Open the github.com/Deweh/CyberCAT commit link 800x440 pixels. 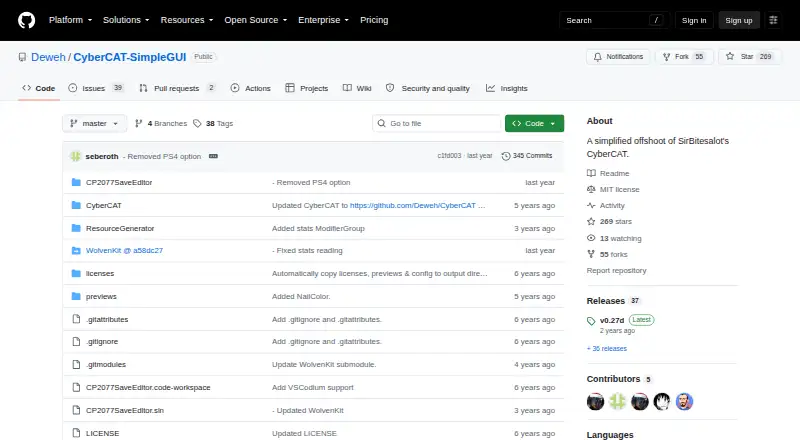[413, 205]
